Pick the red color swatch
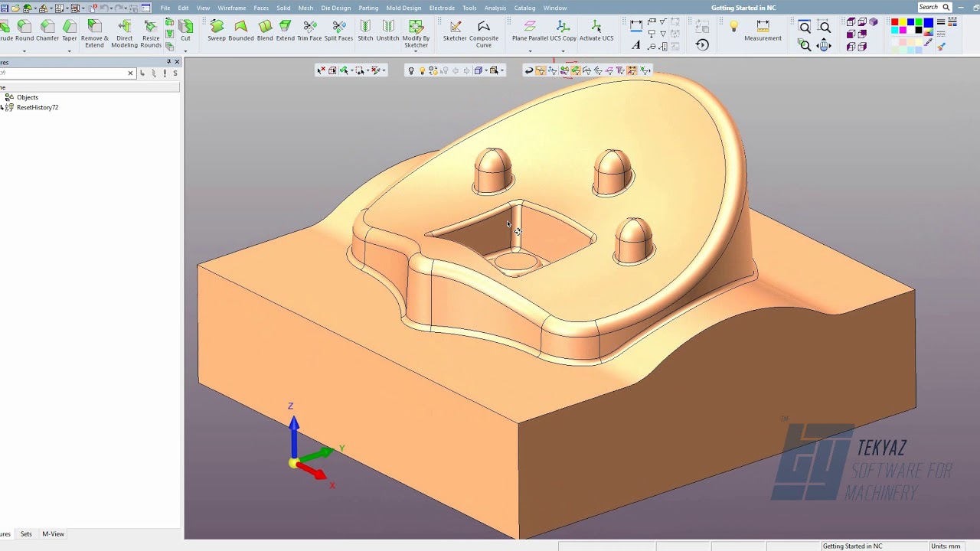The image size is (980, 551). [895, 22]
